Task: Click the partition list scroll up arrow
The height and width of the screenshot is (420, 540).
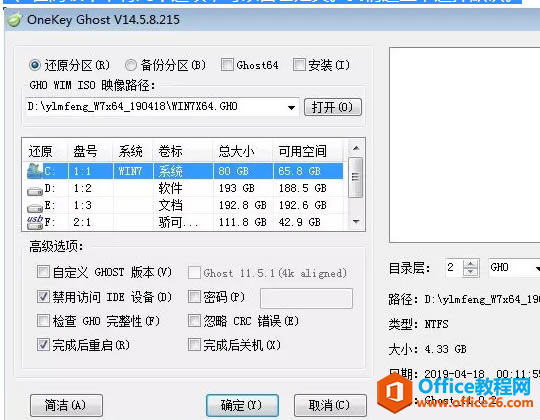Action: [x=356, y=148]
